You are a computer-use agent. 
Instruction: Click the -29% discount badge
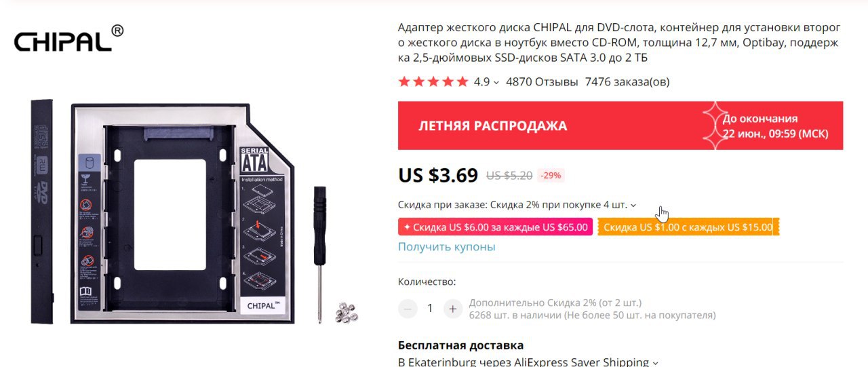pyautogui.click(x=551, y=175)
